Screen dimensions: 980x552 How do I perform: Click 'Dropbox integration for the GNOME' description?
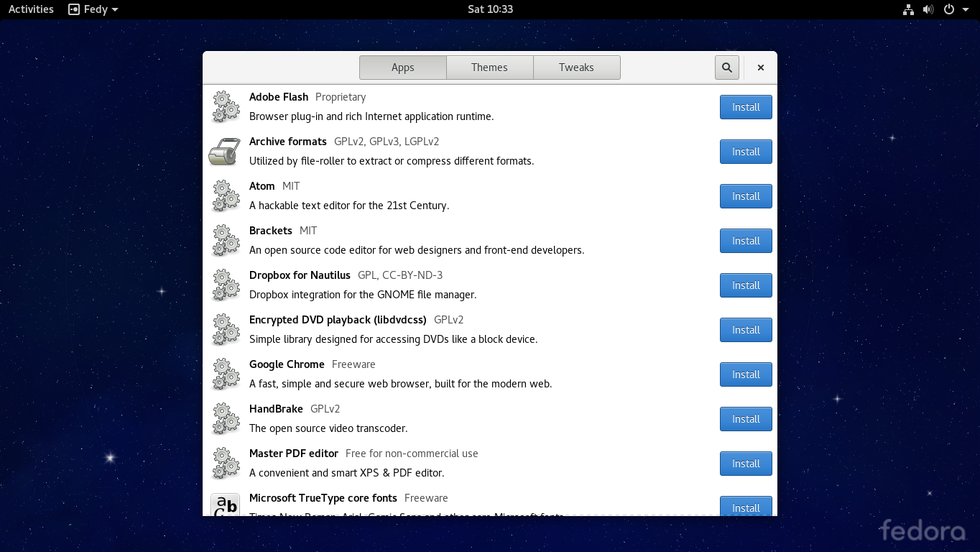point(363,295)
